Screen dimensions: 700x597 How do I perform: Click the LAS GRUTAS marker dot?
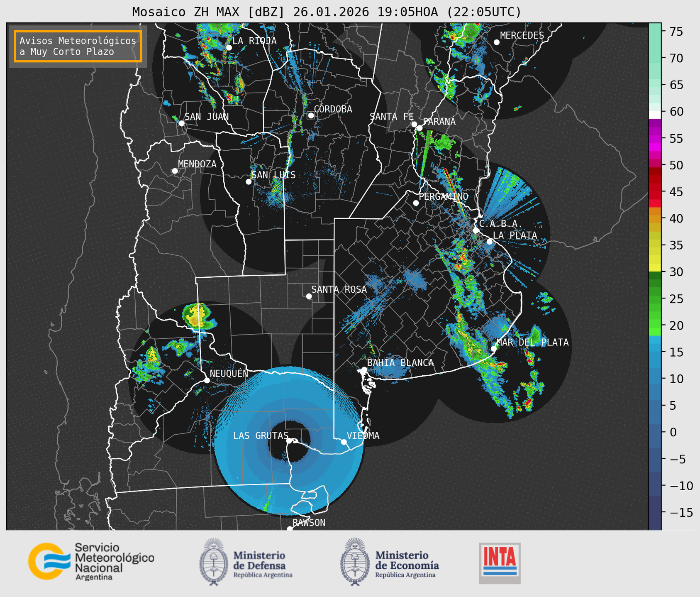(289, 441)
